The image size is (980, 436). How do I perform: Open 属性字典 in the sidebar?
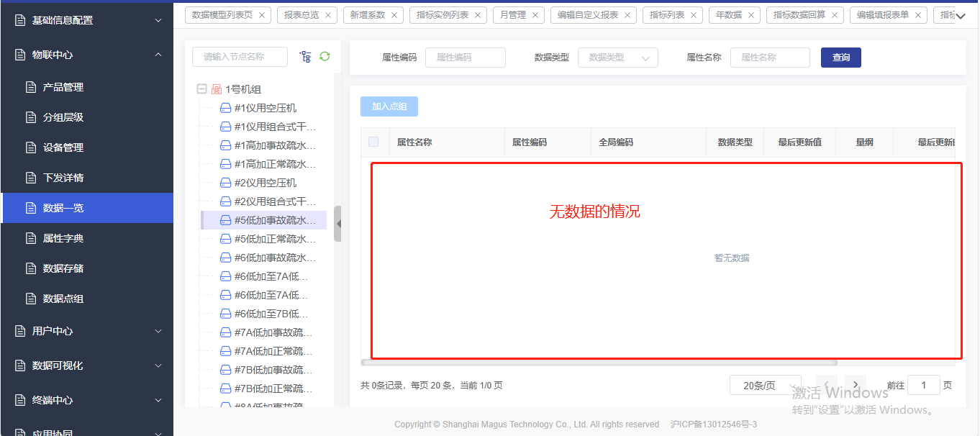point(63,238)
